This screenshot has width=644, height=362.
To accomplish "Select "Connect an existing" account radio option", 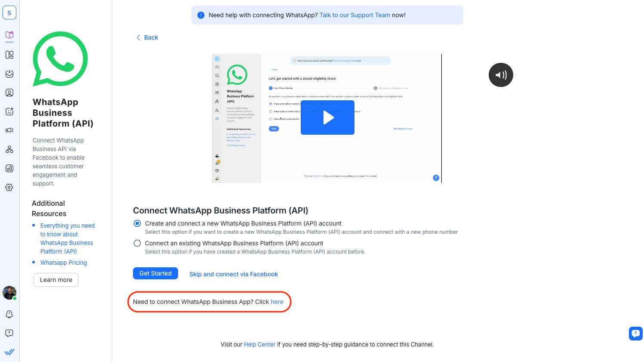I will [137, 243].
